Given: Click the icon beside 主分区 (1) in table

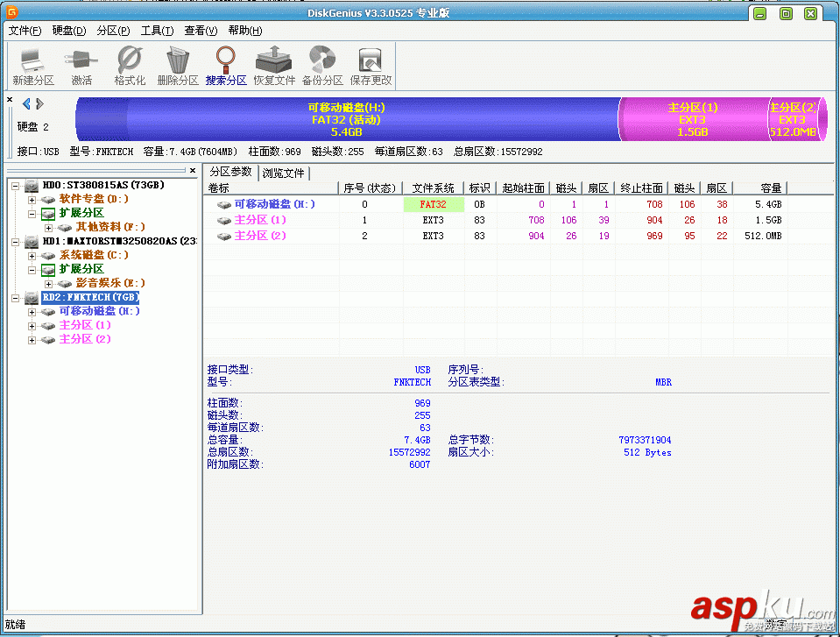Looking at the screenshot, I should [x=224, y=220].
